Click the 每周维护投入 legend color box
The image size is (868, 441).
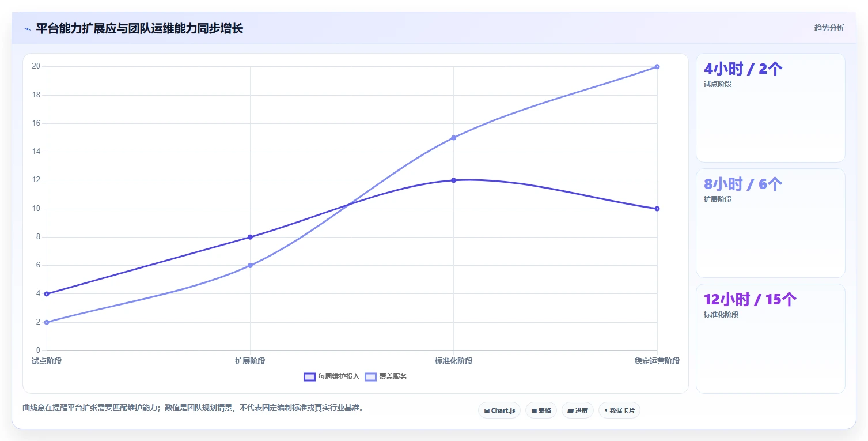point(309,376)
